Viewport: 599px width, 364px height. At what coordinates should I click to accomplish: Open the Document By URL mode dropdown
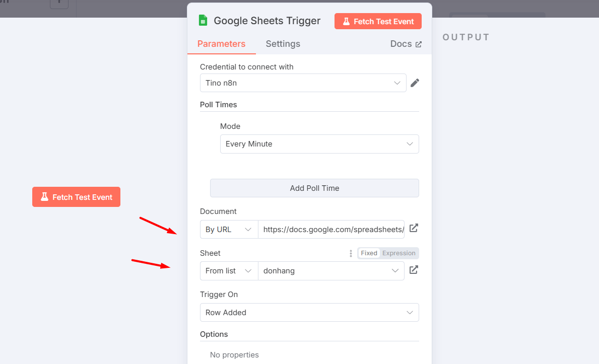(x=229, y=230)
